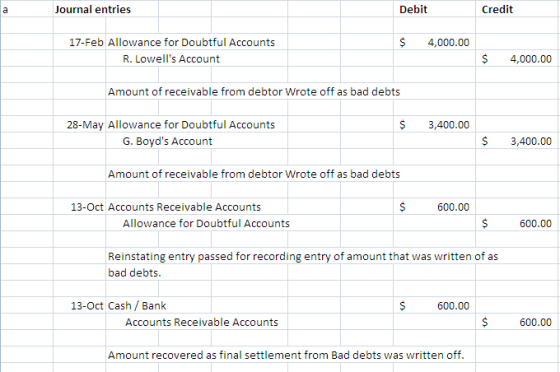Click the "bad debts." continuation line

pos(135,273)
